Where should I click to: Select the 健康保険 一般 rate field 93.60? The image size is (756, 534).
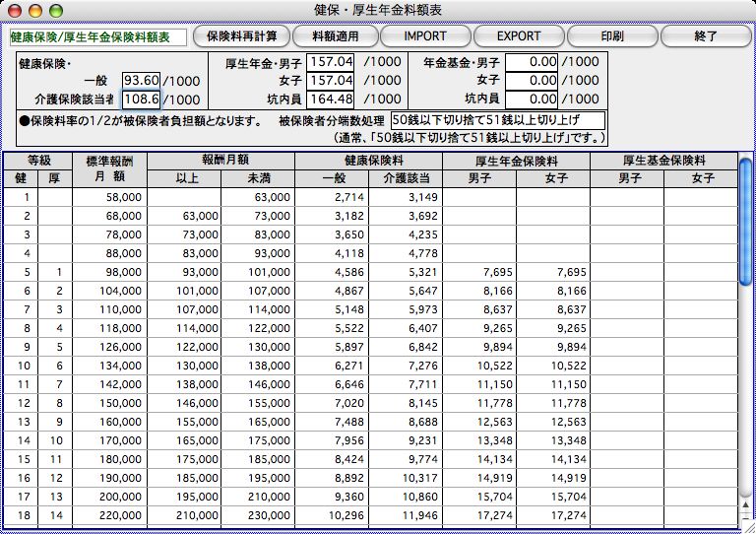[x=141, y=80]
